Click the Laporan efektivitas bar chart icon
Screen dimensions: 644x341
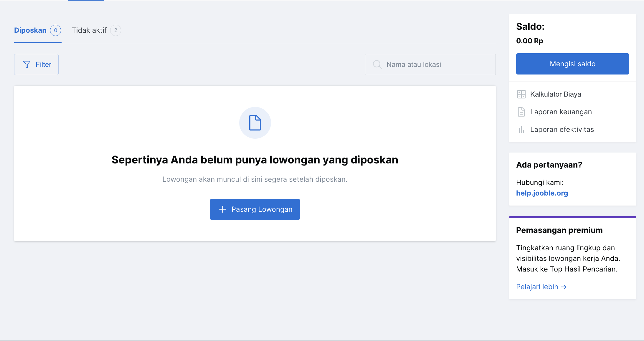521,130
